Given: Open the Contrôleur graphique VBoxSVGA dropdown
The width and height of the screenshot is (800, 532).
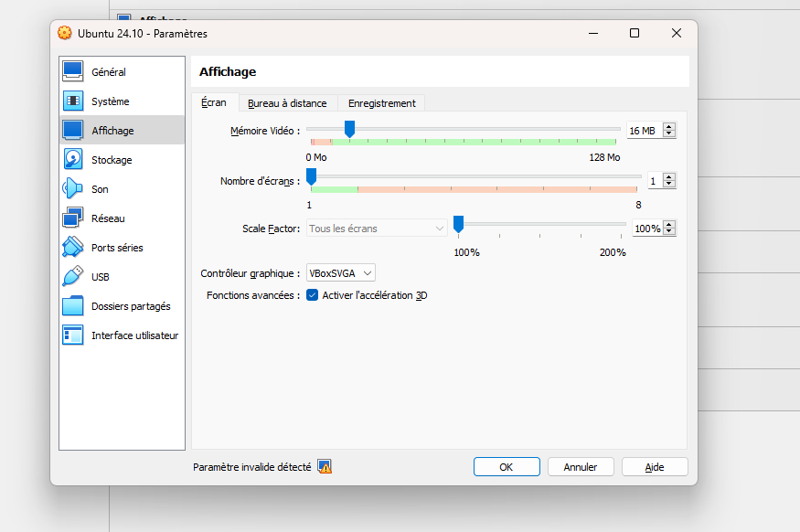Looking at the screenshot, I should tap(341, 273).
